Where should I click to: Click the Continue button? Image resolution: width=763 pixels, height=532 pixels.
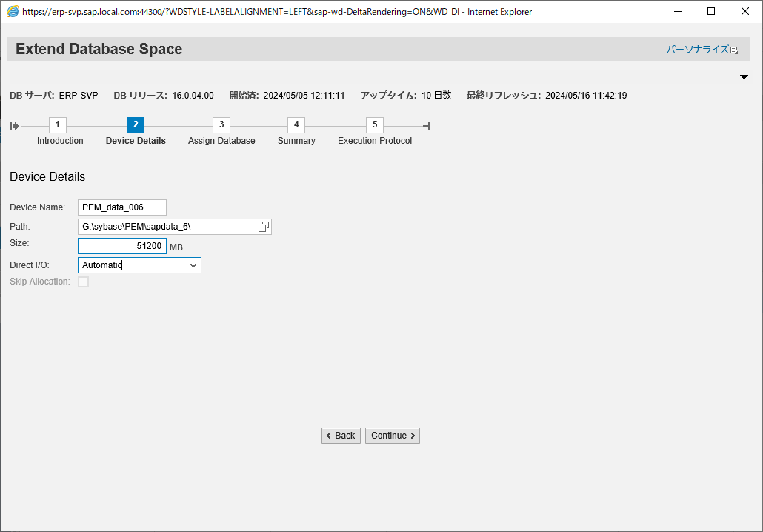pos(393,436)
